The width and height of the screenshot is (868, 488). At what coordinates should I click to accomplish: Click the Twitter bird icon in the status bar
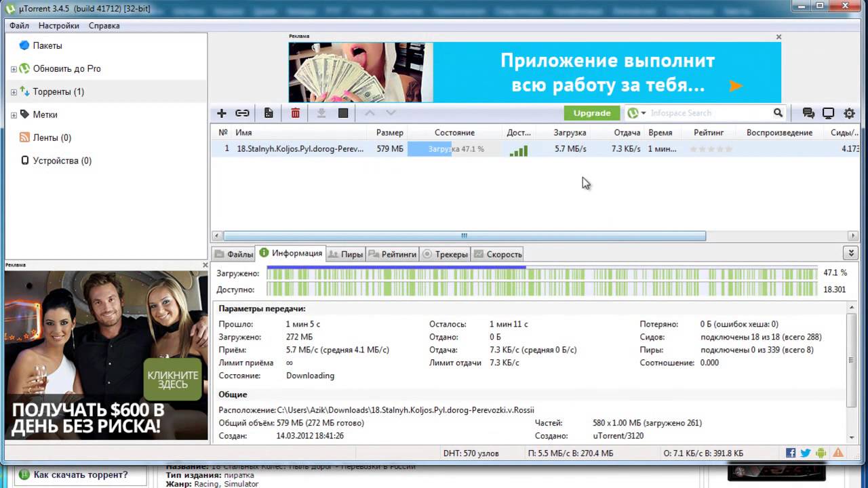click(806, 453)
